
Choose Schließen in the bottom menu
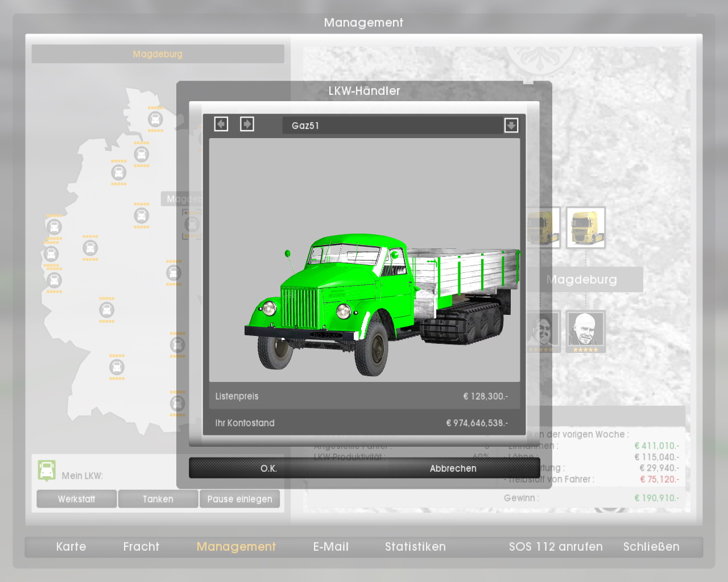(x=651, y=547)
